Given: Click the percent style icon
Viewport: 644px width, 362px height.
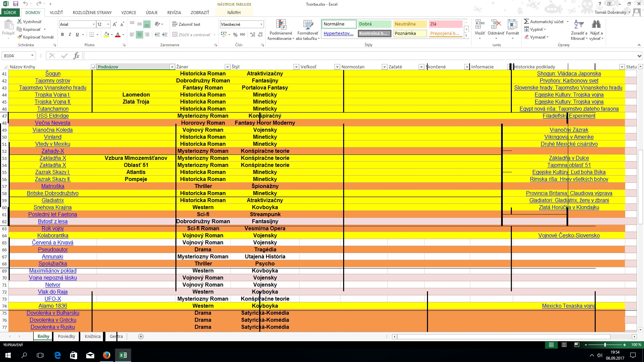Looking at the screenshot, I should (235, 35).
